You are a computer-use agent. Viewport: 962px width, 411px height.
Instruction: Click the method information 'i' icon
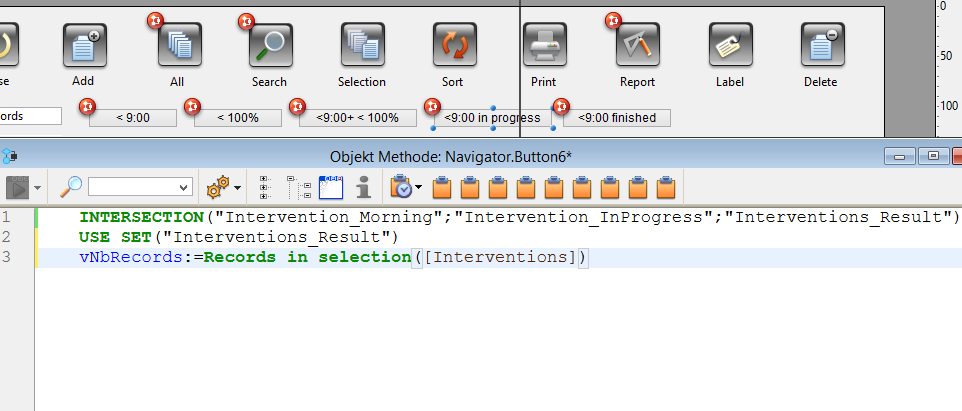364,187
